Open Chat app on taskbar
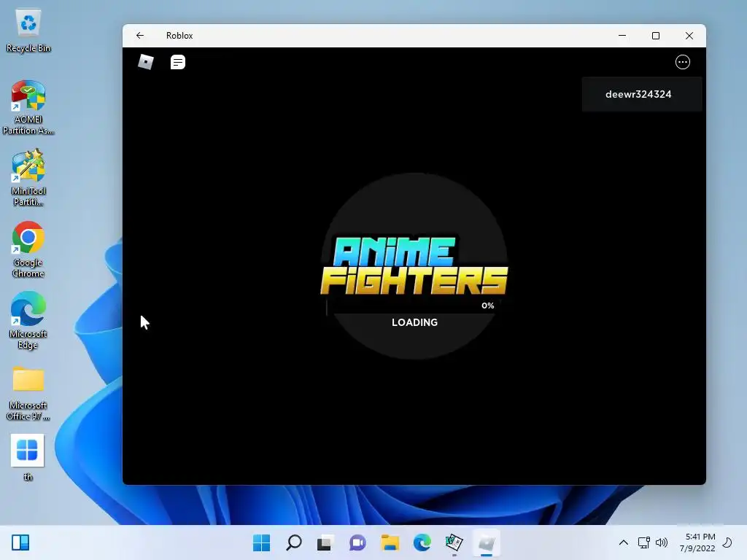Viewport: 747px width, 560px height. [357, 542]
